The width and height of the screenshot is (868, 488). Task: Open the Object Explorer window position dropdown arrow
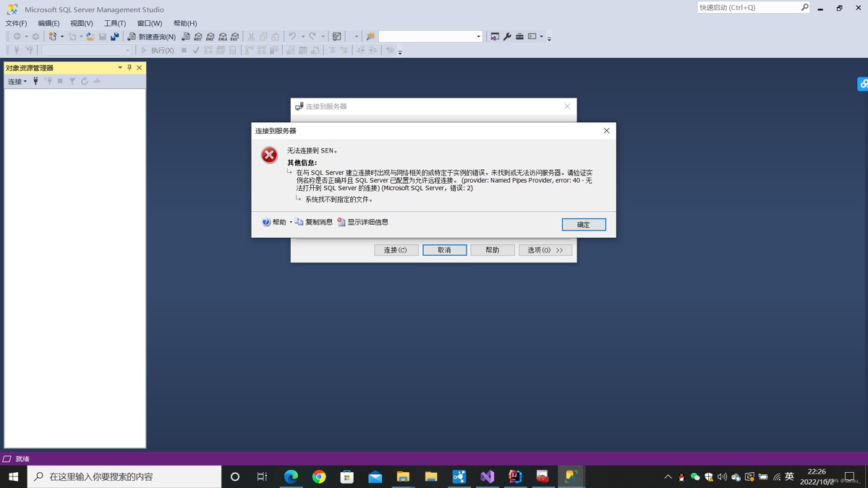(x=120, y=68)
